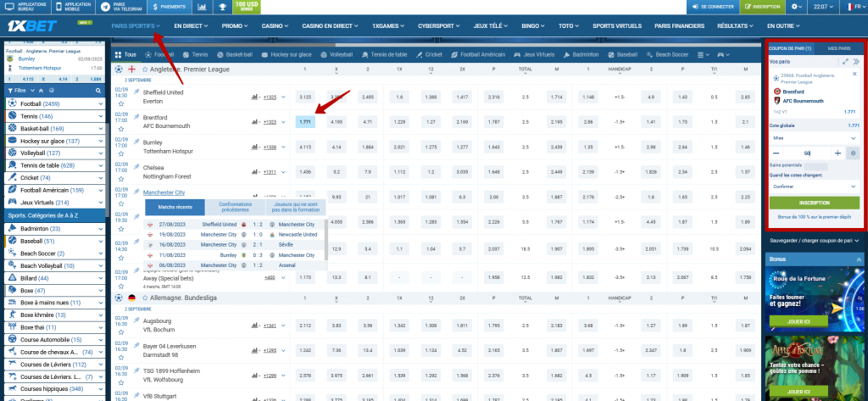868x401 pixels.
Task: Select Tennis in sports top strip
Action: [x=196, y=55]
